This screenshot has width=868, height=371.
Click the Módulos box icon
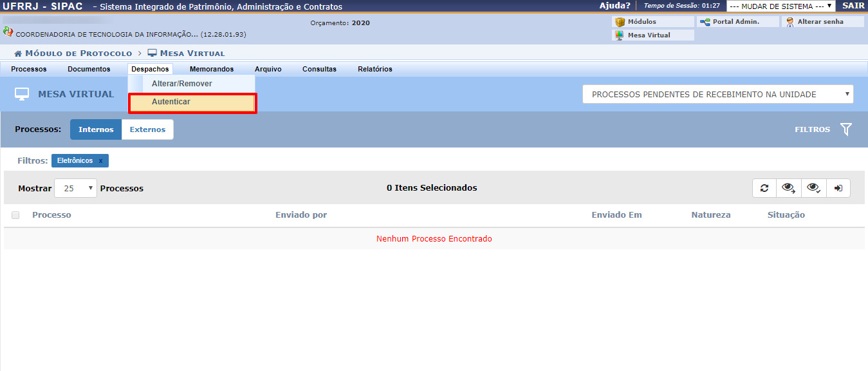coord(620,22)
